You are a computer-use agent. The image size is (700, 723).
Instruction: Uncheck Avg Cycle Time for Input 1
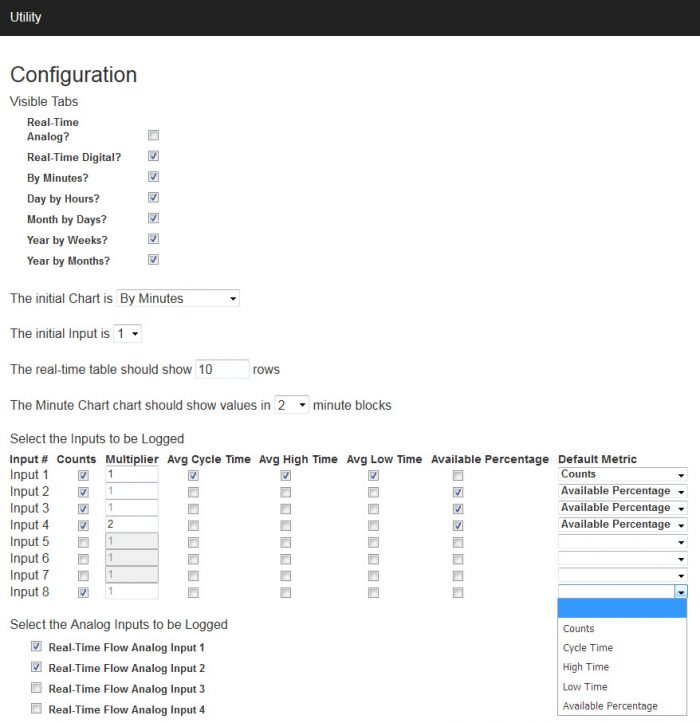point(193,475)
